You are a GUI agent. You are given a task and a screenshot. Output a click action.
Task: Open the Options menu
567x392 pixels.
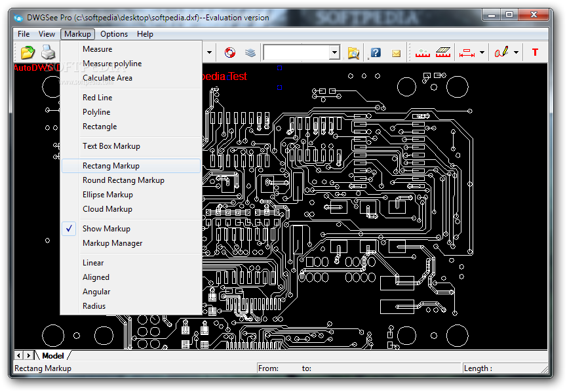[114, 34]
